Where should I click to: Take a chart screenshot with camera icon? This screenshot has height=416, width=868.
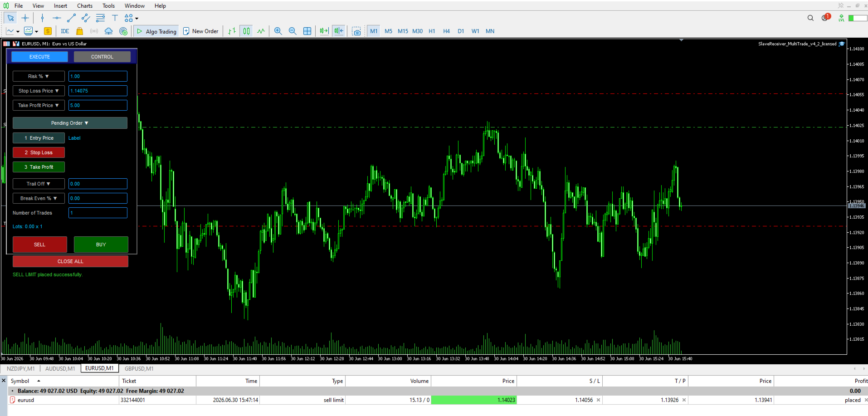[356, 31]
